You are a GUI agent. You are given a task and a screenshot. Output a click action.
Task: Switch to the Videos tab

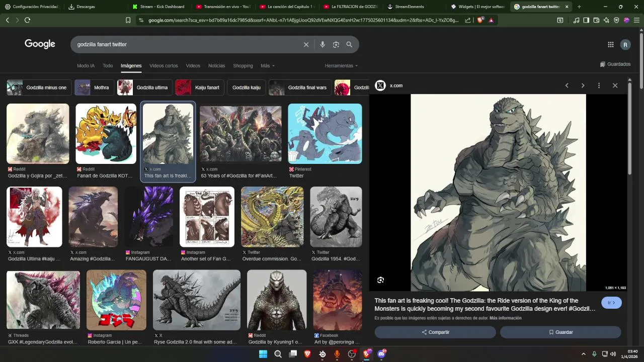pos(193,66)
